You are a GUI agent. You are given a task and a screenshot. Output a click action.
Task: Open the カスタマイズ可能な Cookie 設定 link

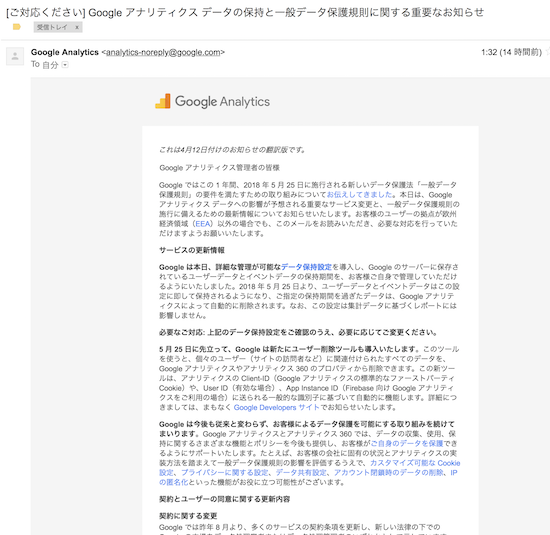(415, 463)
